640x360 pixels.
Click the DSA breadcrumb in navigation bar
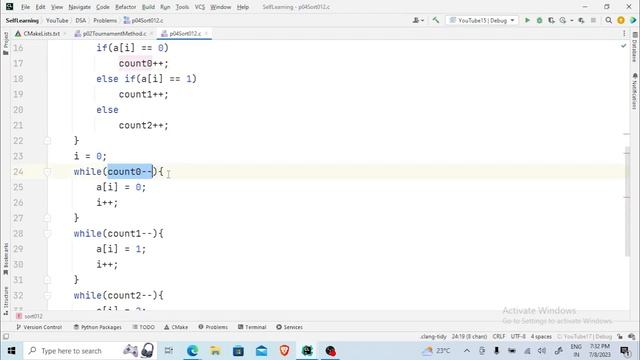(81, 20)
